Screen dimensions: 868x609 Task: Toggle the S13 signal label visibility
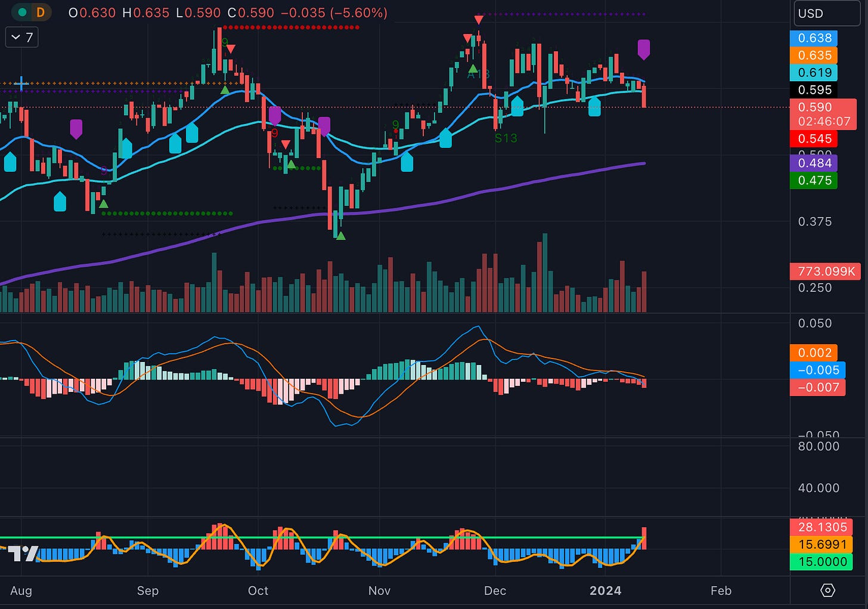(x=505, y=138)
